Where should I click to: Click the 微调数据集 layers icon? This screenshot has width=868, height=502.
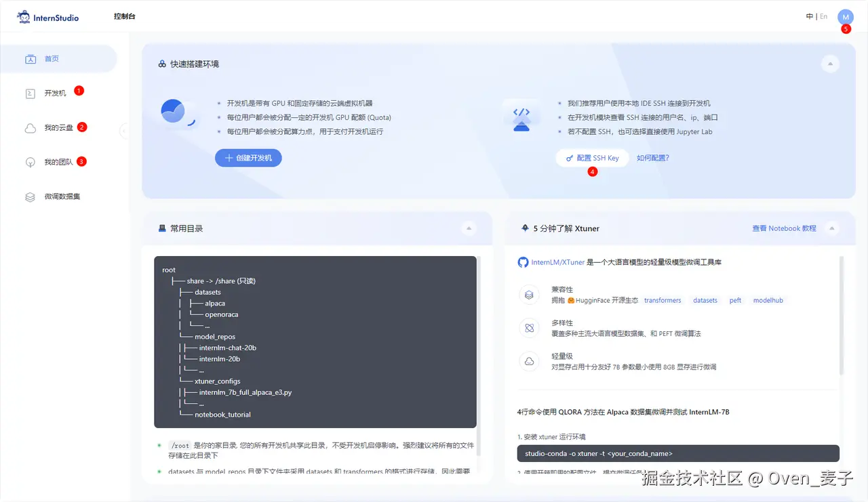31,197
